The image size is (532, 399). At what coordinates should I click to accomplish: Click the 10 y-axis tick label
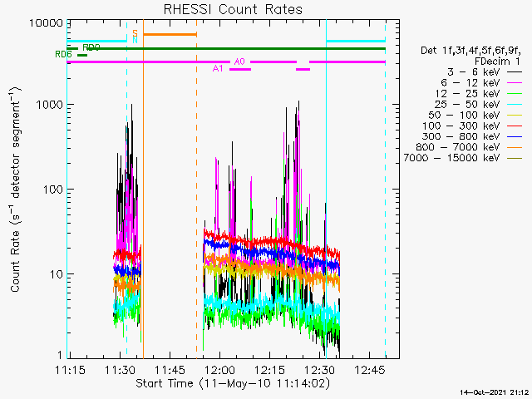tap(57, 274)
